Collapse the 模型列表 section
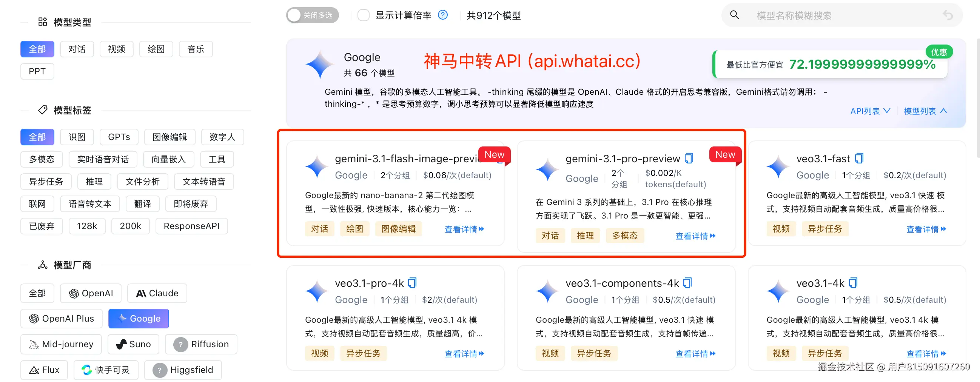The width and height of the screenshot is (980, 382). pyautogui.click(x=925, y=111)
